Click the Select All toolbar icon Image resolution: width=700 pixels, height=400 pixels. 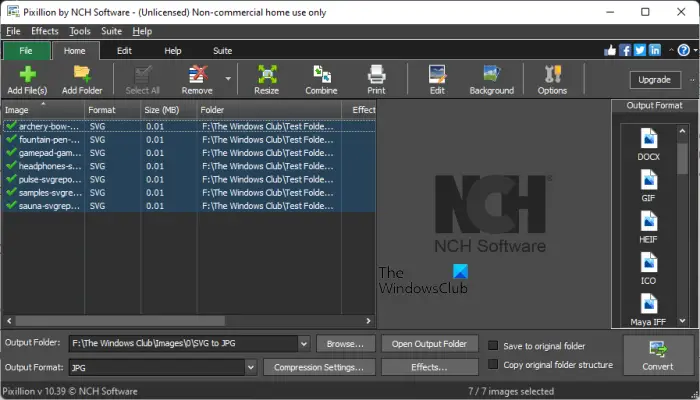[142, 80]
